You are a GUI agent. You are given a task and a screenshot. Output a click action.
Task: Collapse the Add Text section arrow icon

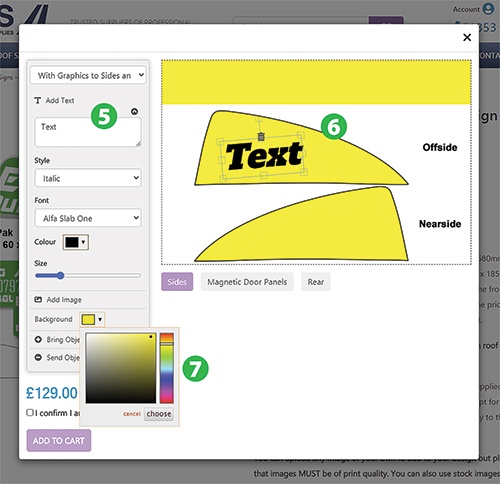pos(134,112)
